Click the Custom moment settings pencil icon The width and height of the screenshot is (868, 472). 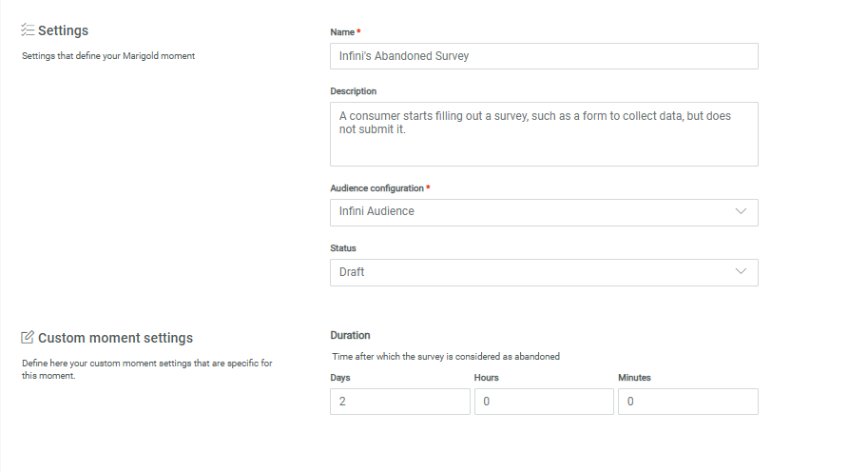click(28, 338)
